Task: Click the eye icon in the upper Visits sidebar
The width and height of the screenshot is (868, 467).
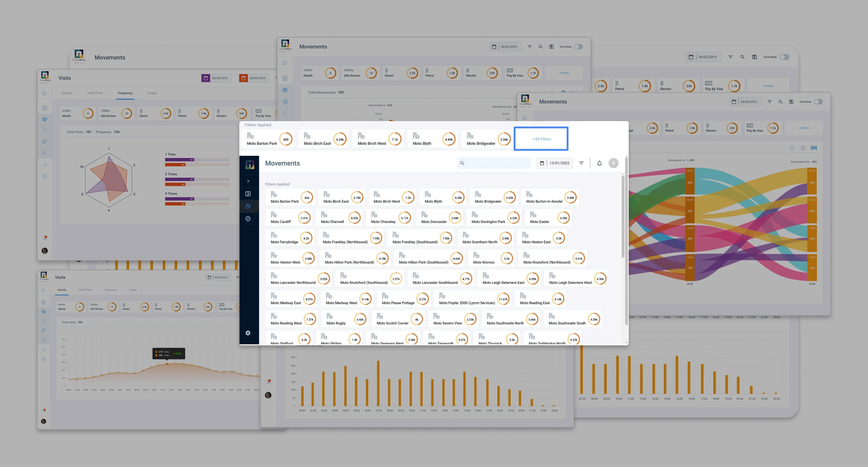Action: [x=45, y=119]
